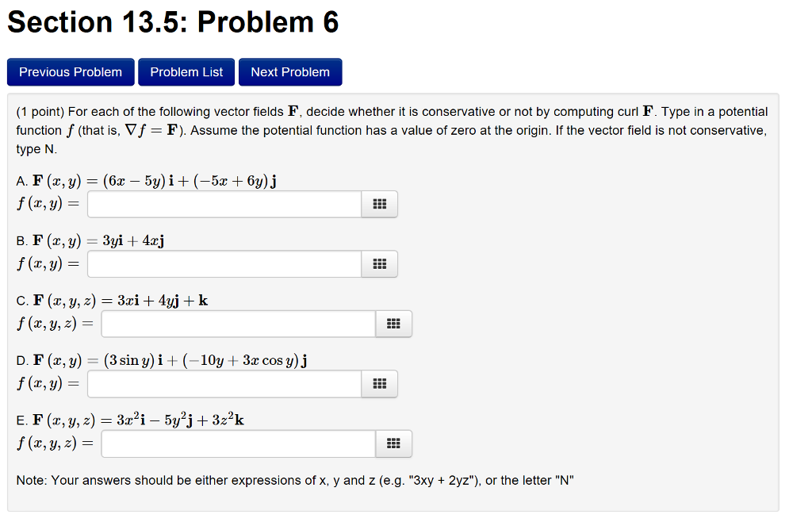This screenshot has width=812, height=522.
Task: Go to the Previous Problem
Action: (70, 71)
